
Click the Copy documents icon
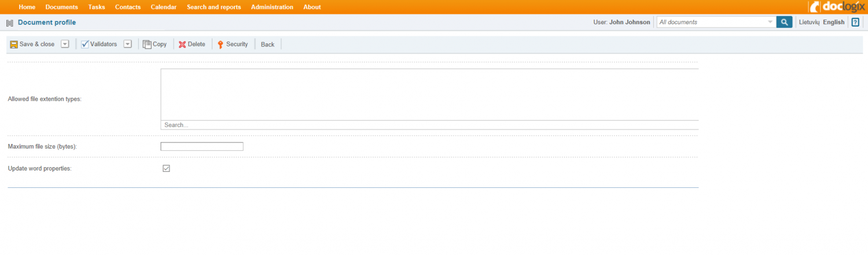[147, 45]
